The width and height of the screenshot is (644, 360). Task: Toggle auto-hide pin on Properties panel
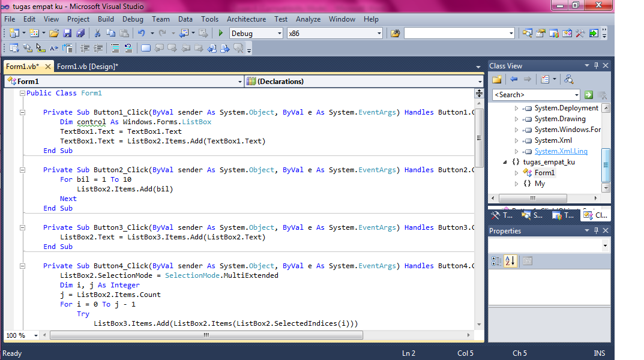tap(597, 230)
